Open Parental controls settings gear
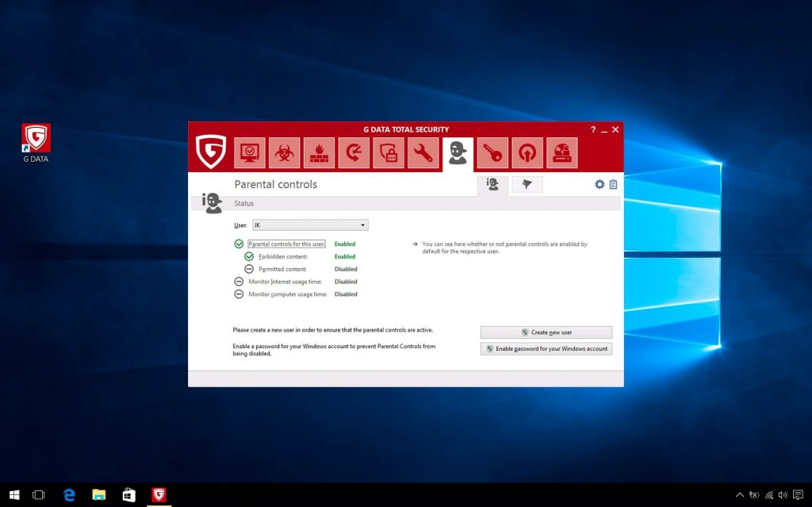This screenshot has width=812, height=507. (599, 184)
